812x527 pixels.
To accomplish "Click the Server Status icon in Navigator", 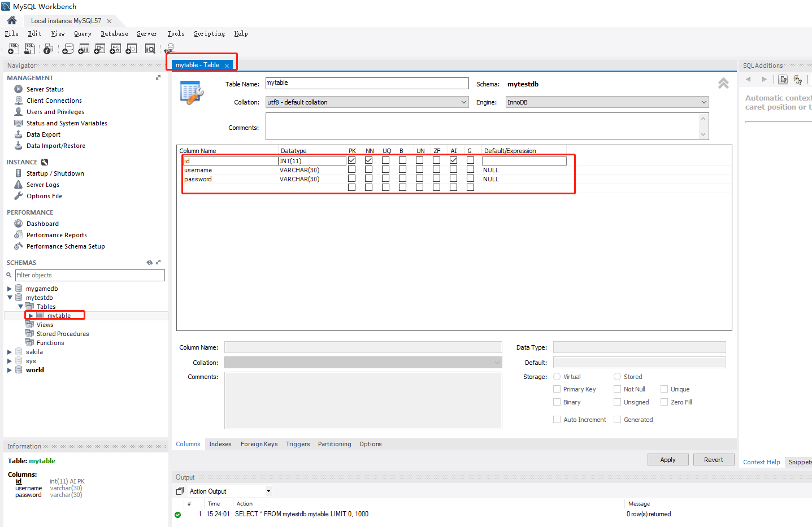I will [x=19, y=89].
